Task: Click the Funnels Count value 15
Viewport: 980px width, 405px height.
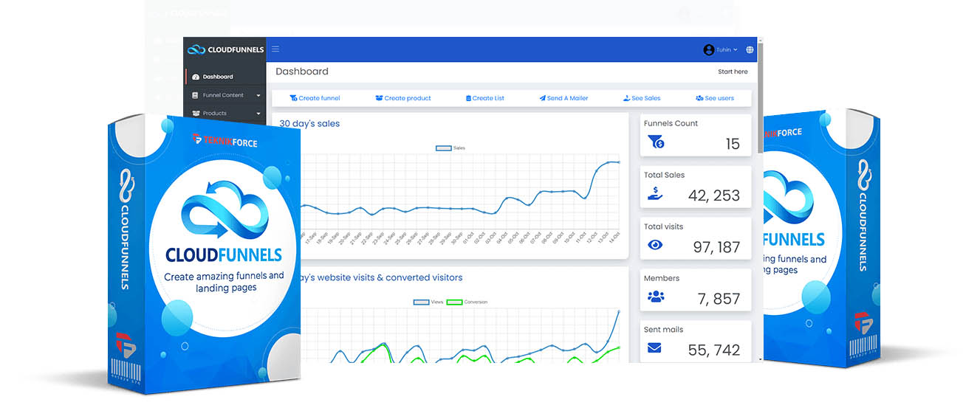Action: coord(732,144)
